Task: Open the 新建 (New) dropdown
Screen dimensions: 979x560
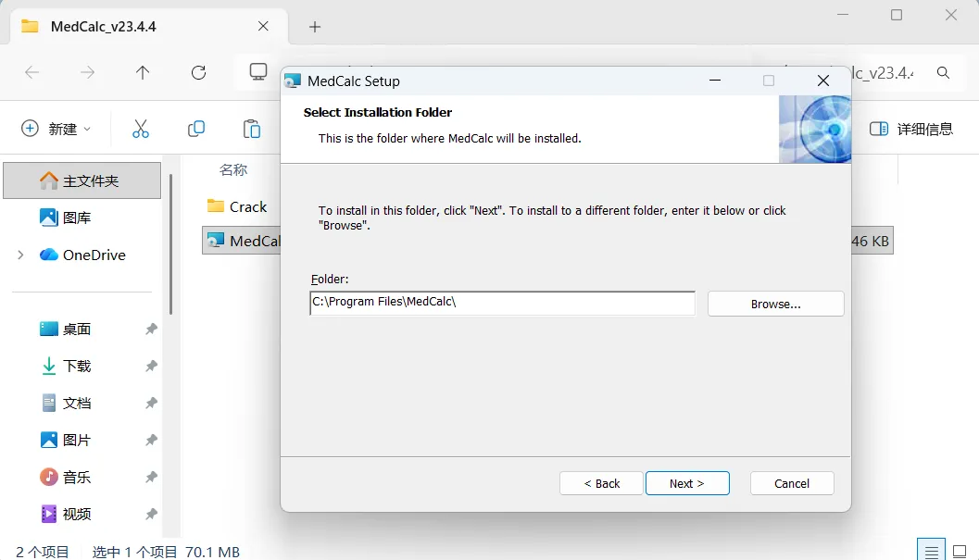Action: [x=56, y=129]
